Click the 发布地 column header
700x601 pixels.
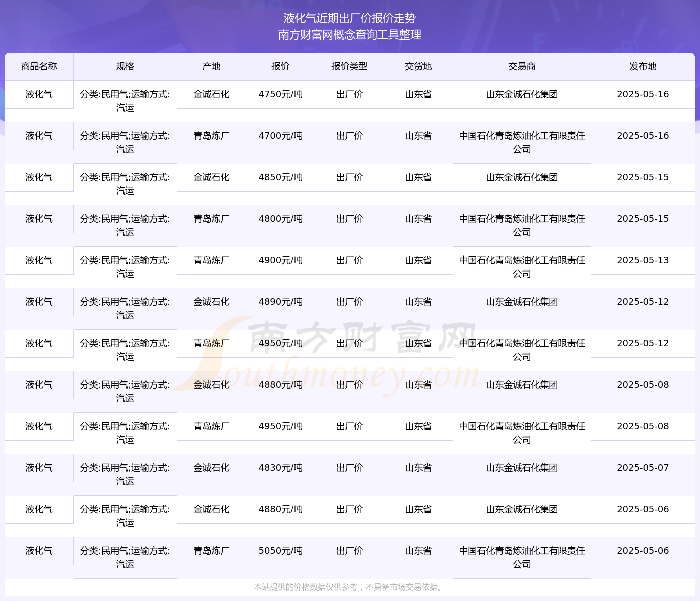click(x=643, y=66)
